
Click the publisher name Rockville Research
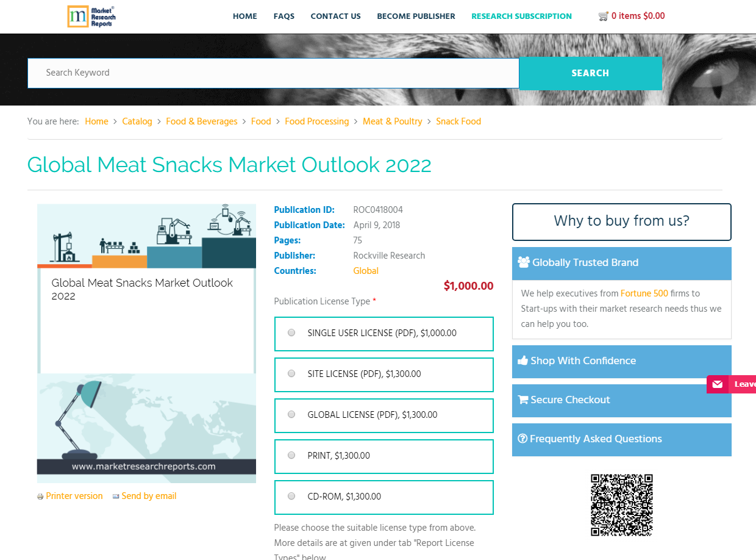389,256
